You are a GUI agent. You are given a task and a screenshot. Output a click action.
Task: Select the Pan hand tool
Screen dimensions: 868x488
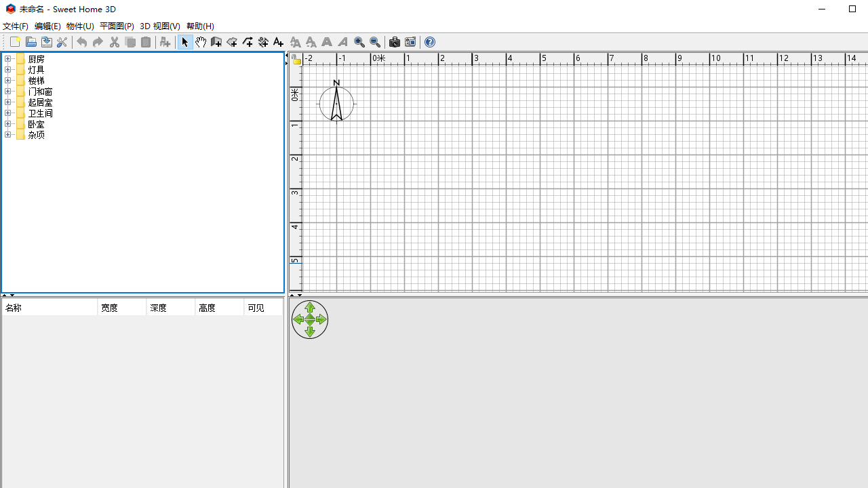pos(201,42)
